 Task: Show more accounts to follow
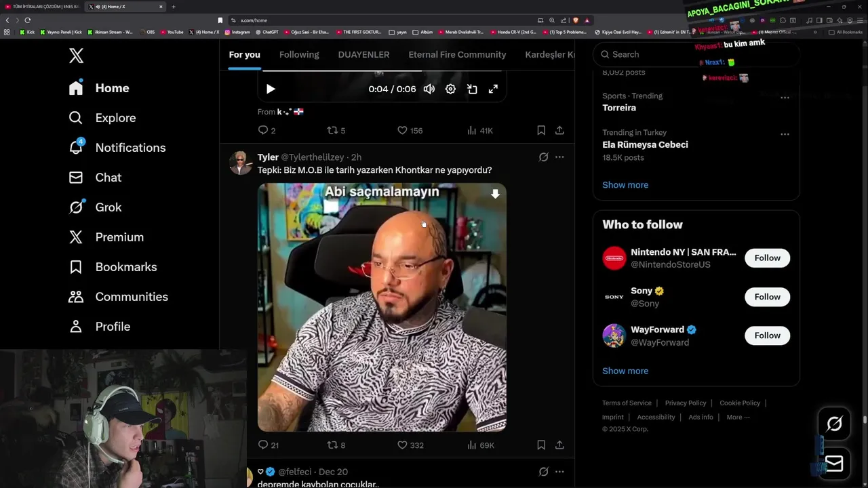pyautogui.click(x=625, y=371)
